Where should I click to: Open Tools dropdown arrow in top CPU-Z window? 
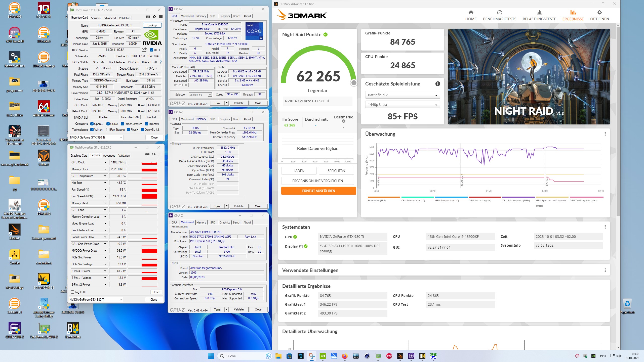point(226,103)
